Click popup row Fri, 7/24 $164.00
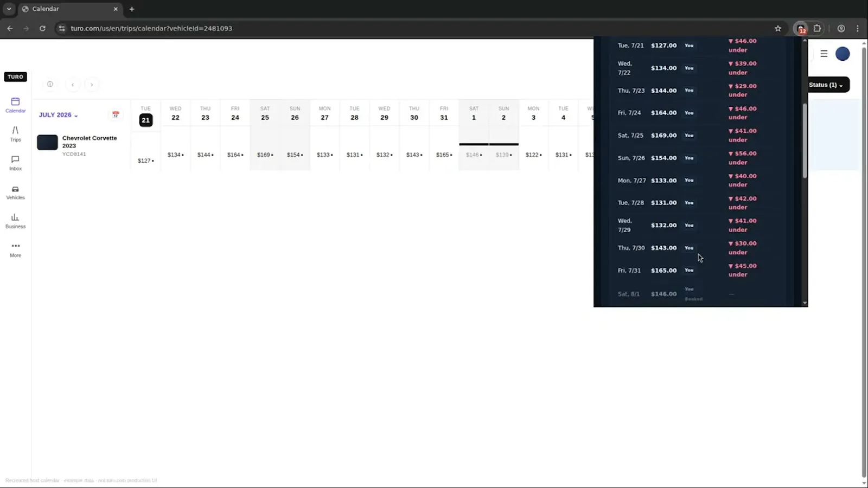The height and width of the screenshot is (488, 868). pos(698,113)
